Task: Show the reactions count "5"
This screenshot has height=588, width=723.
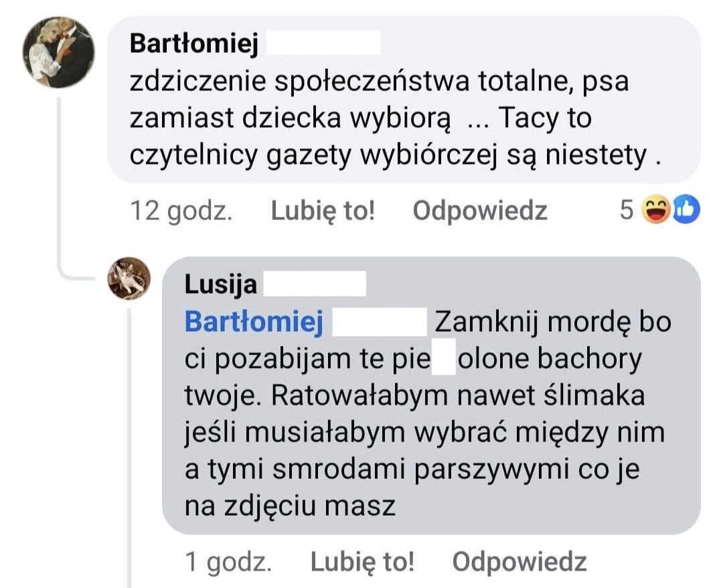Action: [x=627, y=211]
